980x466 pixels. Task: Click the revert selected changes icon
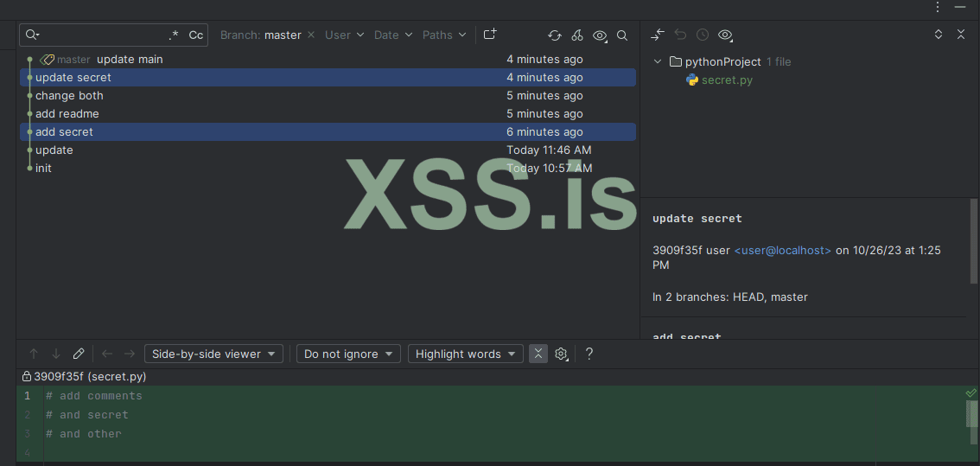point(681,35)
